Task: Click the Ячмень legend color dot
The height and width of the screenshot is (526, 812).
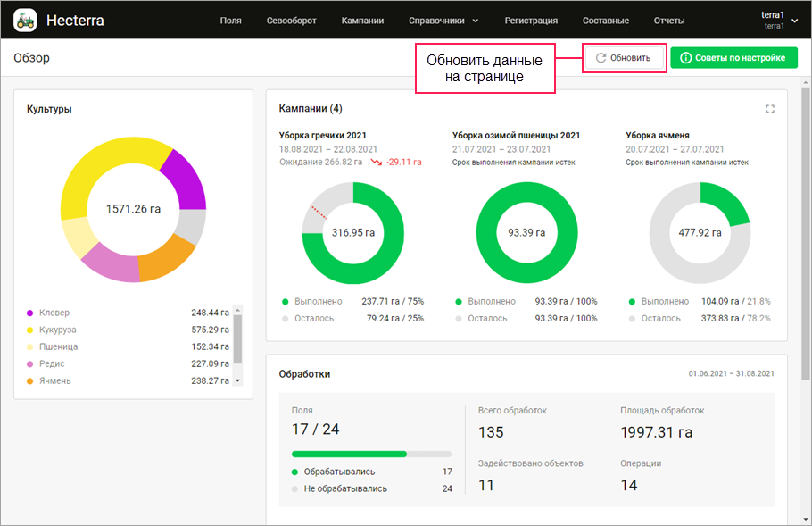Action: tap(30, 381)
